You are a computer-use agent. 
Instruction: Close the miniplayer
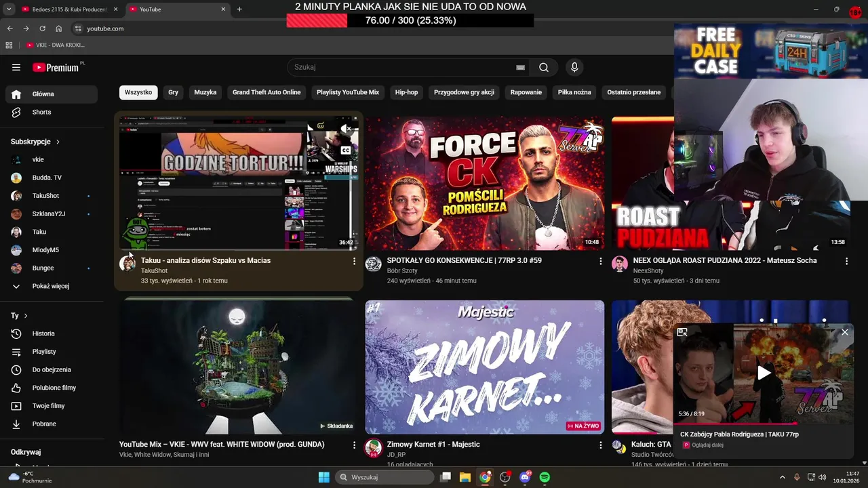pos(844,332)
